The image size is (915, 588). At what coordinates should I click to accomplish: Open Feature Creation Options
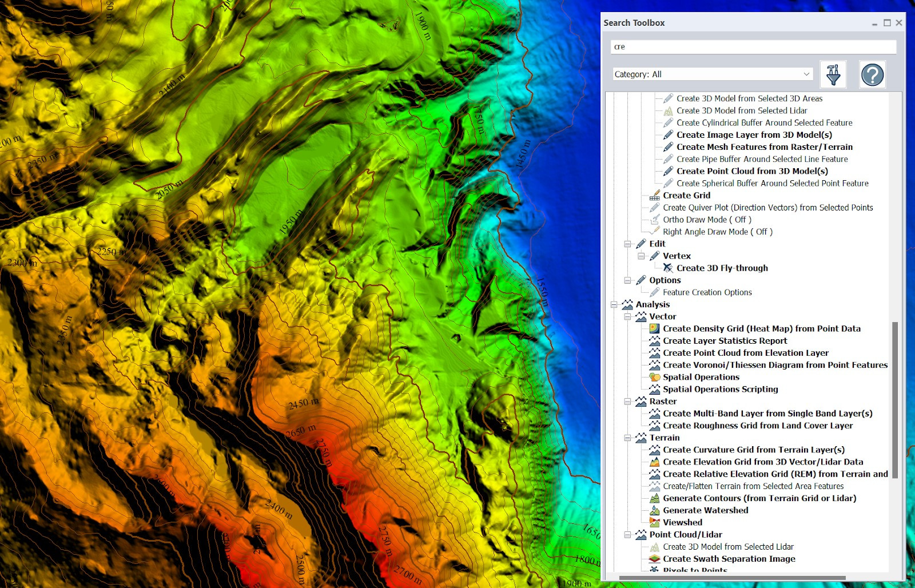(x=707, y=292)
